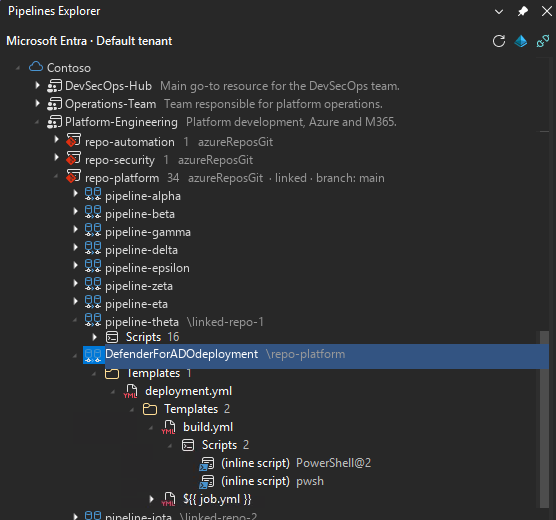Click the vertical scrollbar thumb
The image size is (556, 520).
[544, 420]
